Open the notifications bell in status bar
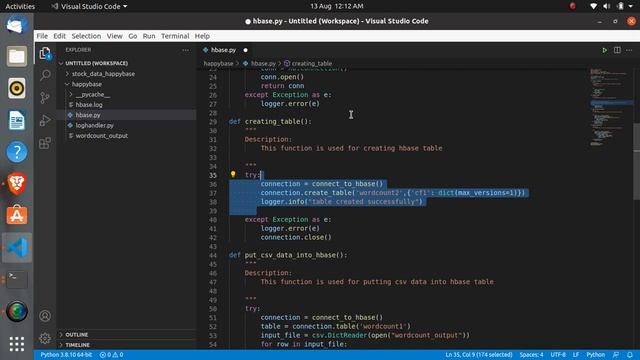 [630, 355]
